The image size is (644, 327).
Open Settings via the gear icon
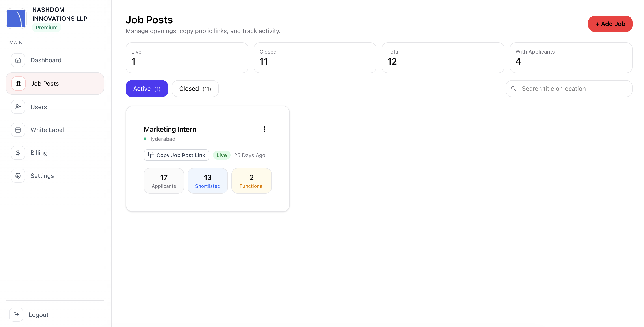(18, 175)
